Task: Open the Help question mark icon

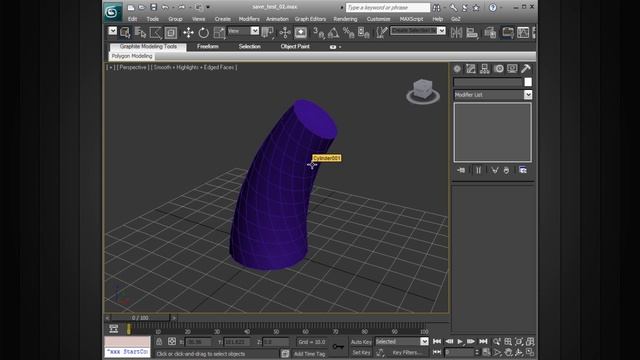Action: click(493, 7)
